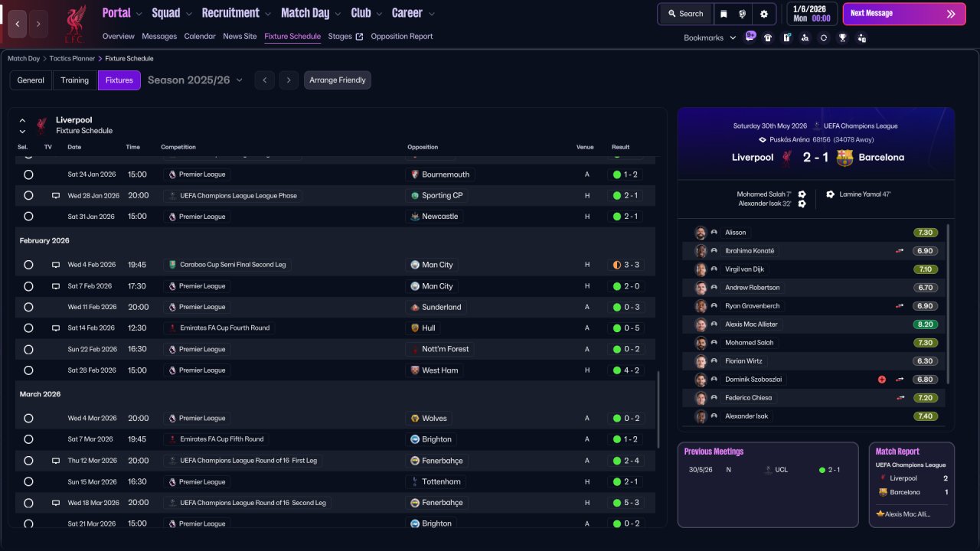Click the Hull club badge
This screenshot has height=551, width=980.
pyautogui.click(x=415, y=328)
